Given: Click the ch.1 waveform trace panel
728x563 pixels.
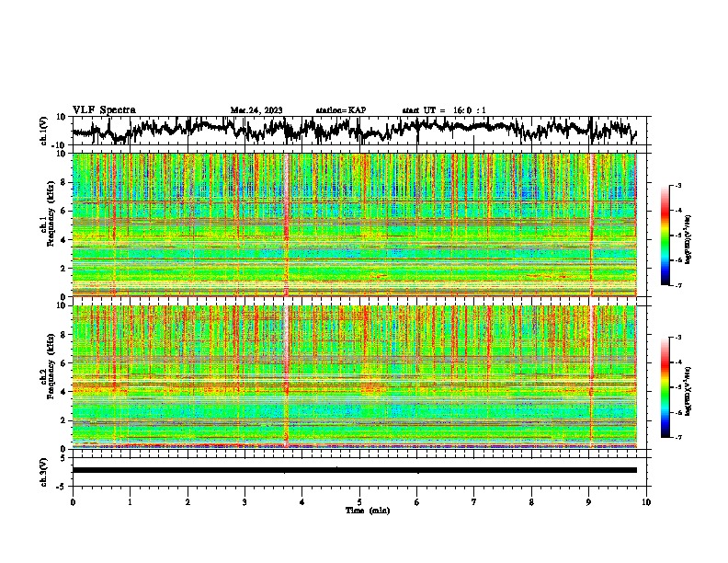Looking at the screenshot, I should pyautogui.click(x=358, y=131).
